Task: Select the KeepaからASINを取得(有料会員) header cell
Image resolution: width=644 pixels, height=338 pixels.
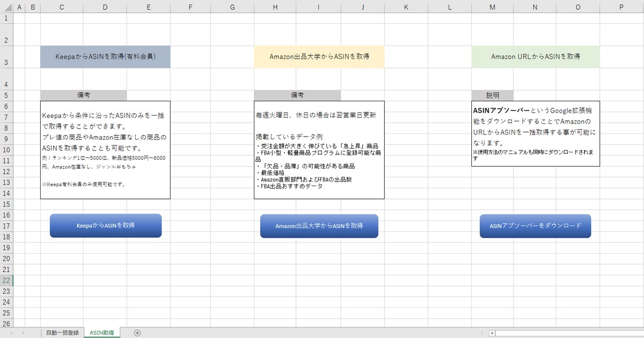Action: 106,56
